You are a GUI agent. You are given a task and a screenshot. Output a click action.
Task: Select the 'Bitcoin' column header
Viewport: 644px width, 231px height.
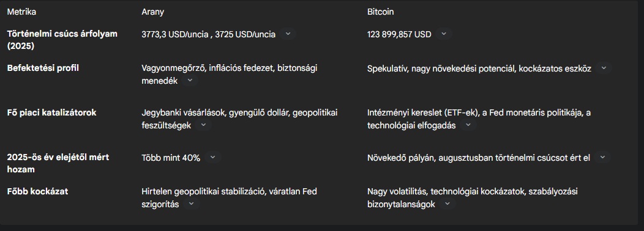[380, 12]
